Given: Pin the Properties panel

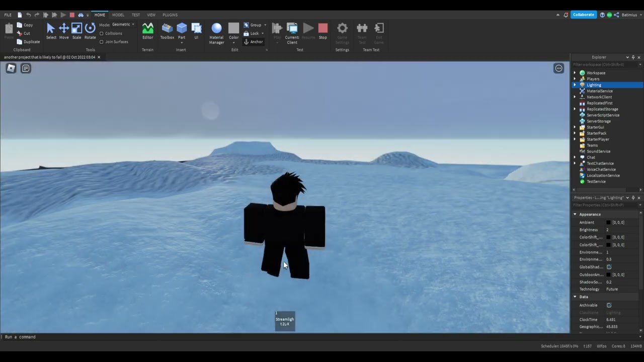Looking at the screenshot, I should 633,198.
